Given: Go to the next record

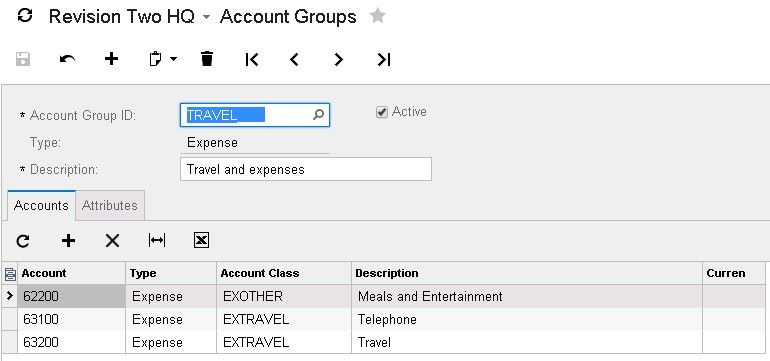Looking at the screenshot, I should coord(339,59).
